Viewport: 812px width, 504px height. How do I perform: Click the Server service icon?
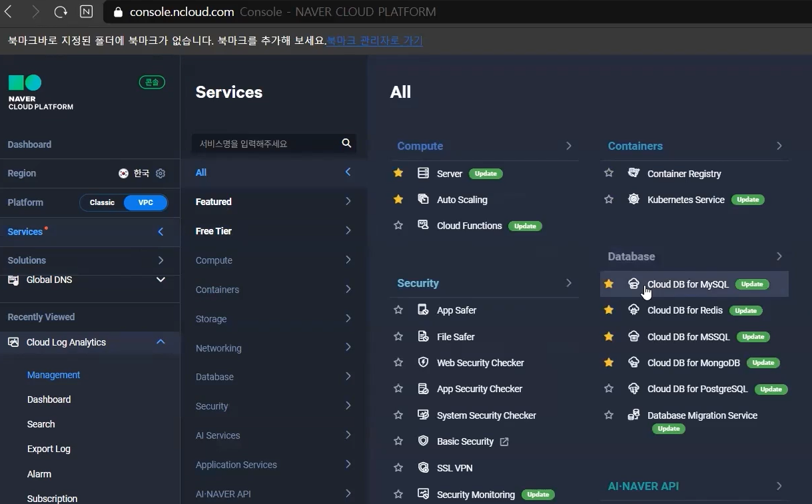click(x=423, y=173)
